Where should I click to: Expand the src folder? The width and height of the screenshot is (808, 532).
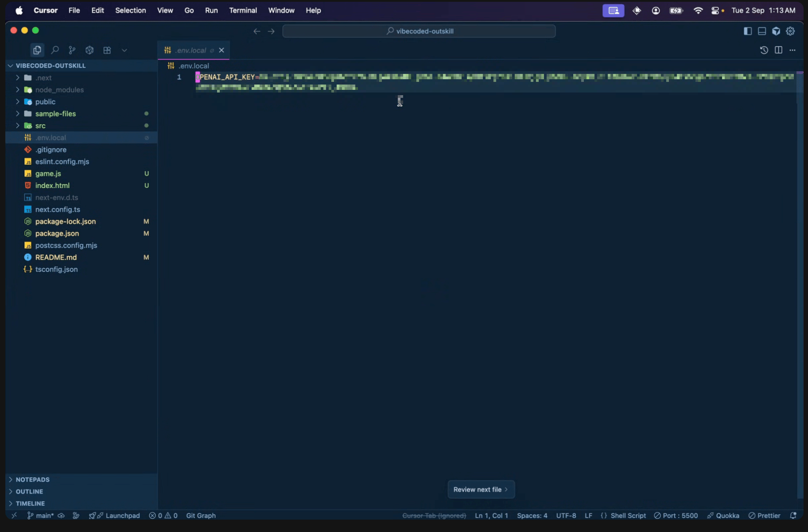click(x=82, y=125)
